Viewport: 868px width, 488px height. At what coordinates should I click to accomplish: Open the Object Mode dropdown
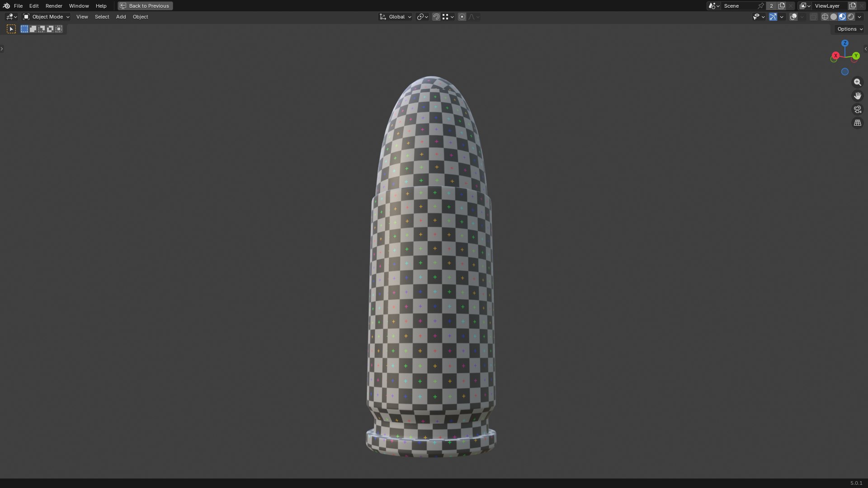pyautogui.click(x=46, y=17)
